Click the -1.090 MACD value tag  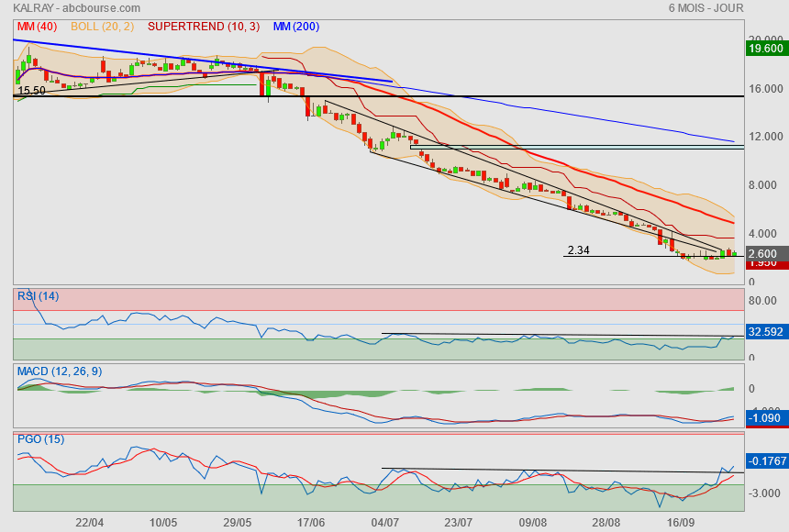point(766,417)
